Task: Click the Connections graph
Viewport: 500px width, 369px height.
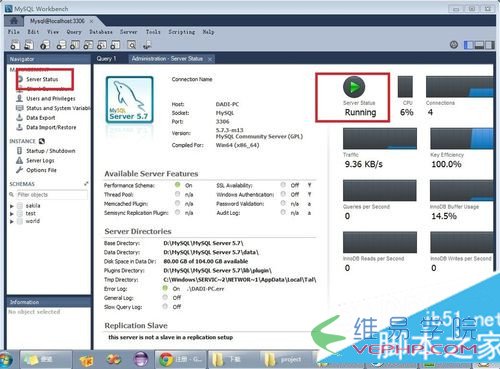Action: tap(460, 86)
